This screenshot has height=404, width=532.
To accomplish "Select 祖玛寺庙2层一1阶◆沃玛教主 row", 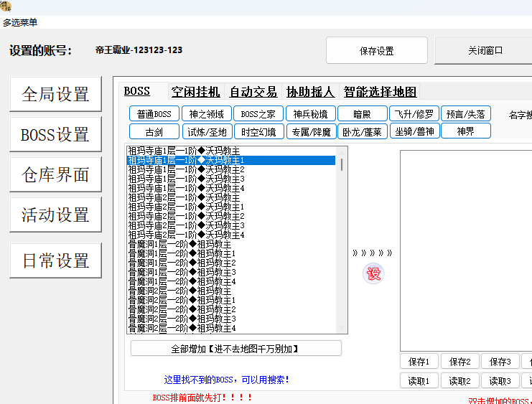I will click(231, 198).
